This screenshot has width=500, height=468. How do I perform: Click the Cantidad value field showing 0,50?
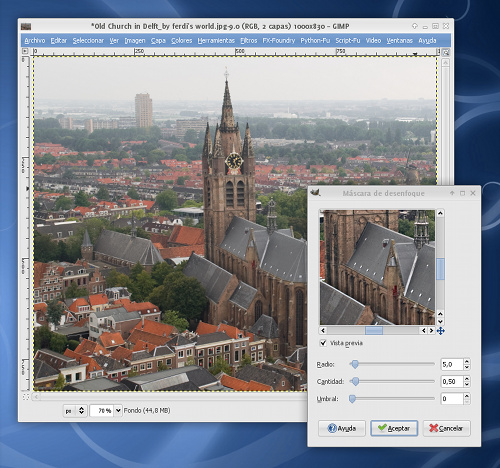pos(452,381)
